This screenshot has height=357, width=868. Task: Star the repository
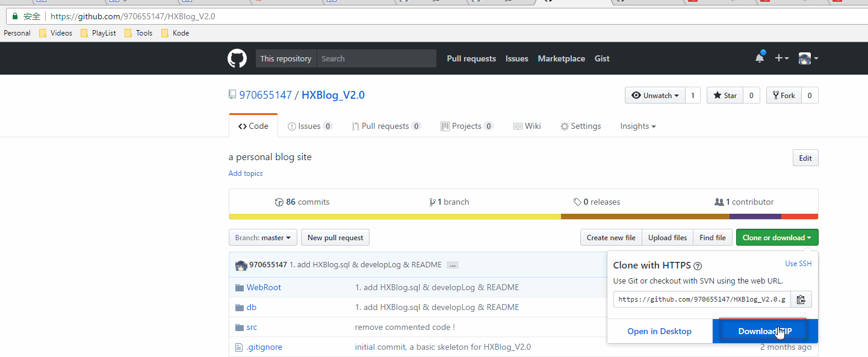[x=725, y=95]
